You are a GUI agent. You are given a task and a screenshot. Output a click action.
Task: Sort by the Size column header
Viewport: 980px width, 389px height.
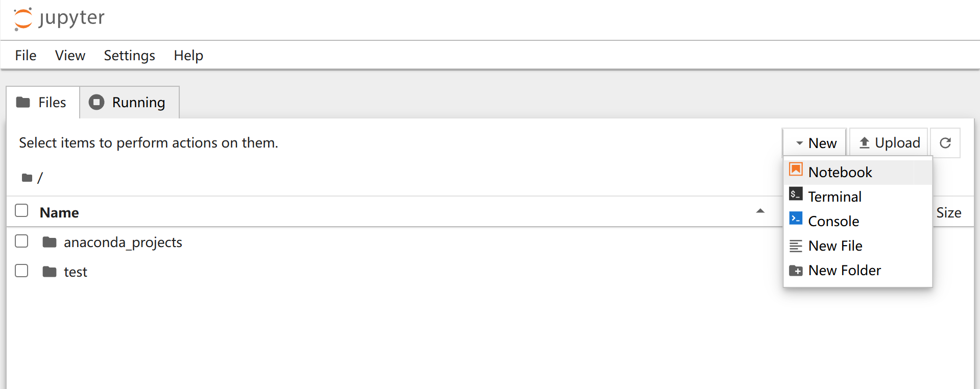(x=949, y=212)
